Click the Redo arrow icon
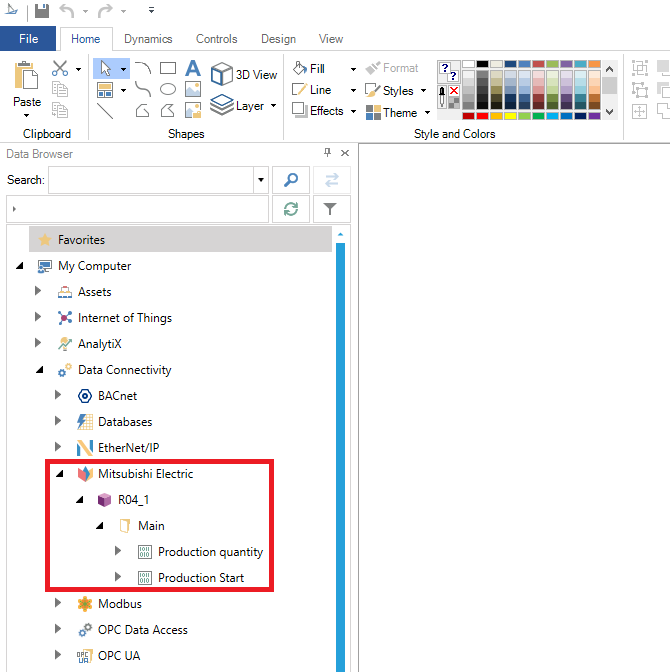This screenshot has height=672, width=670. [105, 10]
